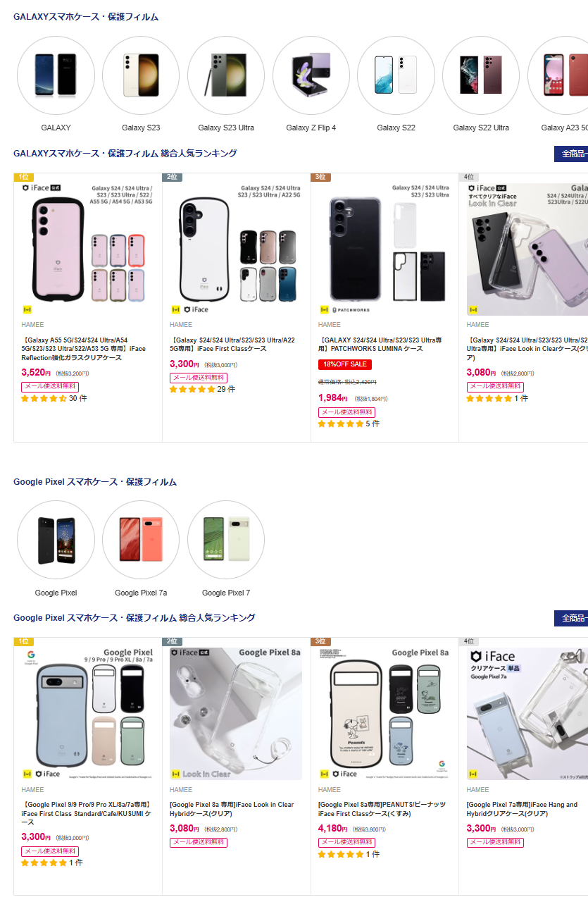Screen dimensions: 588x902
Task: Click the Google Pixel category circle icon
Action: point(56,540)
